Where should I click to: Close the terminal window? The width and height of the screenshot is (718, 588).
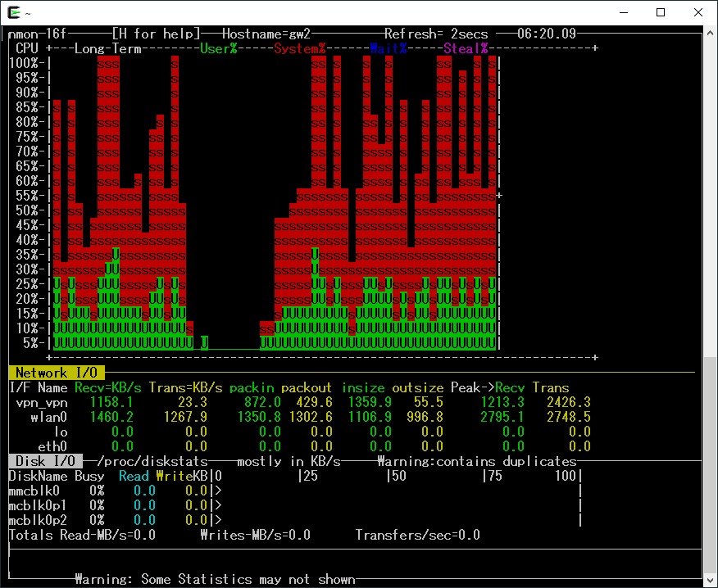[698, 12]
